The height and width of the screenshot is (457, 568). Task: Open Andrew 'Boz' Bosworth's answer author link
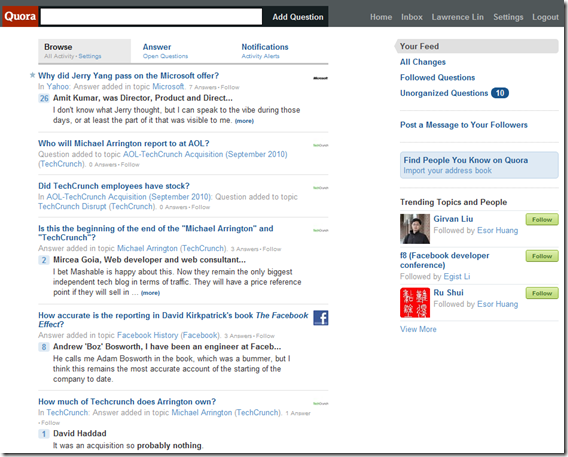click(167, 347)
